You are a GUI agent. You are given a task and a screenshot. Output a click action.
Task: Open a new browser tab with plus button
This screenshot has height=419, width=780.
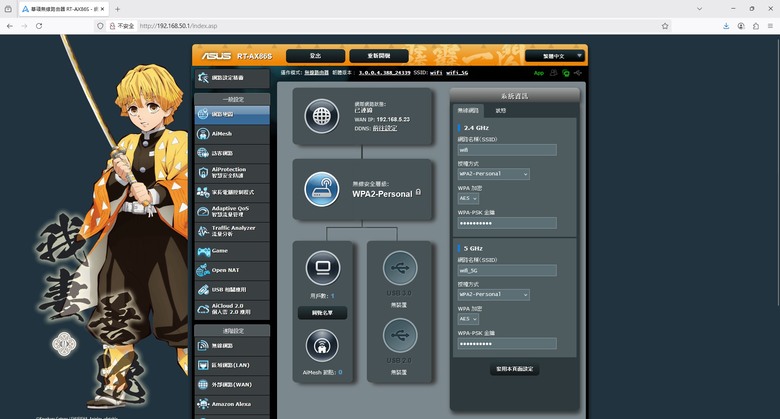pos(117,9)
